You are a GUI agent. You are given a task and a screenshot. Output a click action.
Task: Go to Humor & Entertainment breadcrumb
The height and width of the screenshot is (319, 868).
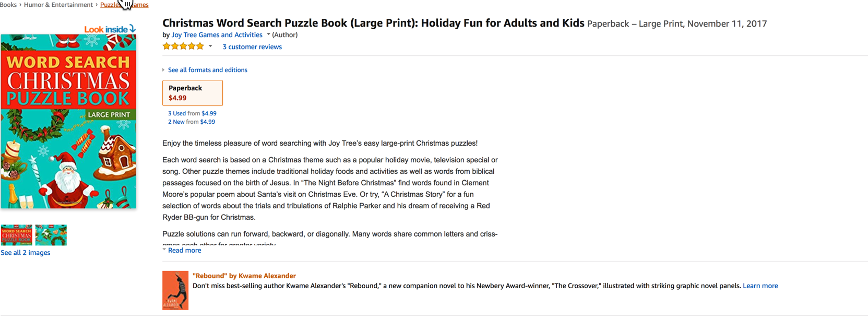coord(58,5)
